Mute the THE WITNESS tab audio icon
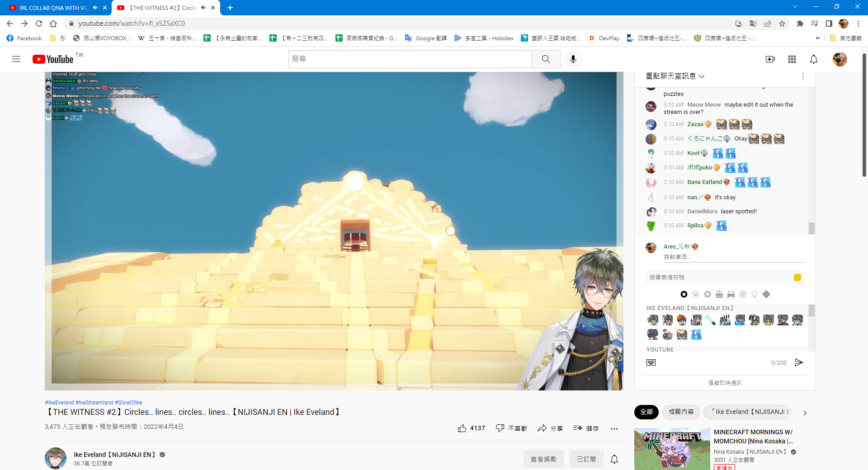This screenshot has width=868, height=470. [x=203, y=8]
